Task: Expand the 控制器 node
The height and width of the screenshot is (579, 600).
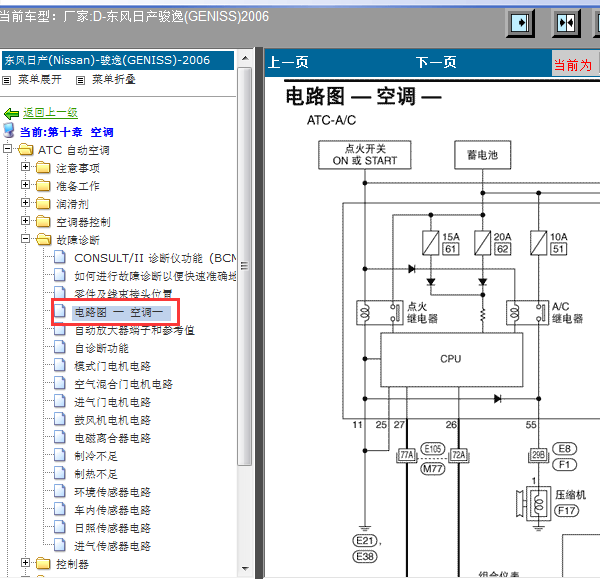Action: [25, 562]
